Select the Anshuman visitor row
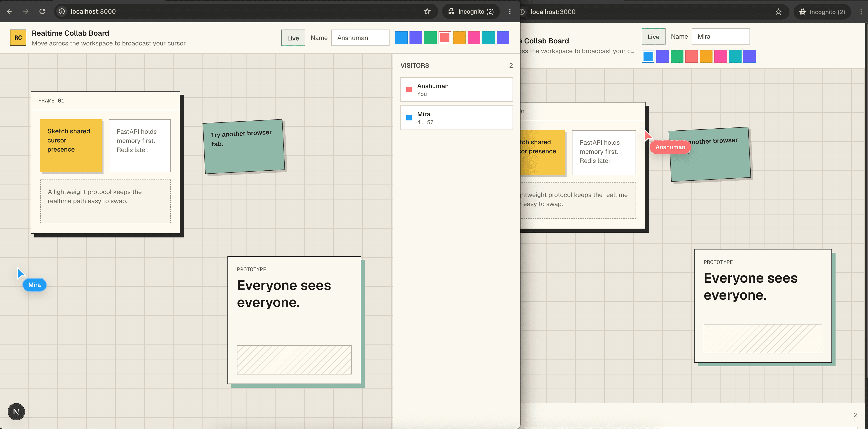This screenshot has width=868, height=429. (x=456, y=90)
